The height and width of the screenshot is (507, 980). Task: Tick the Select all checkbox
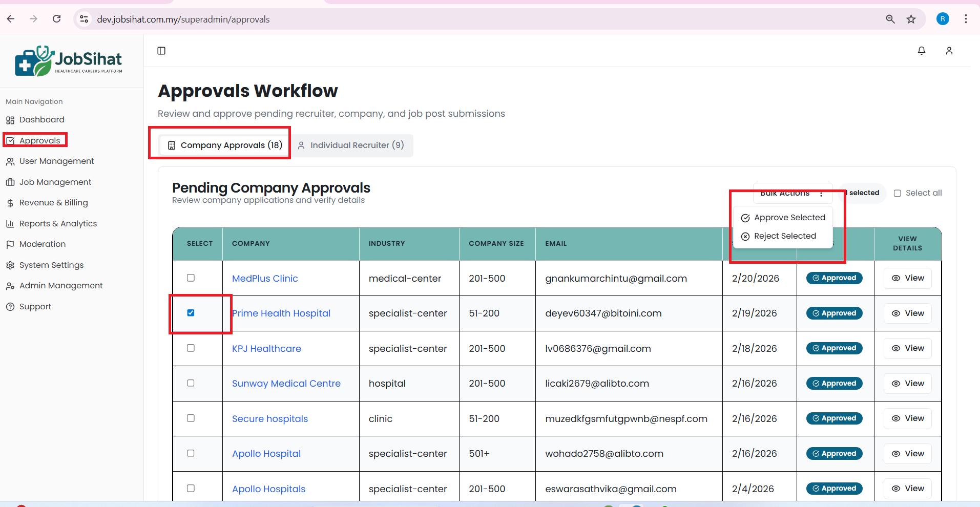897,193
